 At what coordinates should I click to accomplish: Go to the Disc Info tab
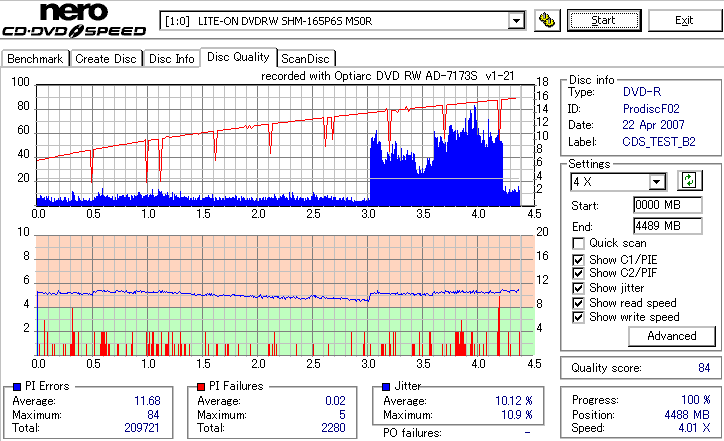point(172,59)
